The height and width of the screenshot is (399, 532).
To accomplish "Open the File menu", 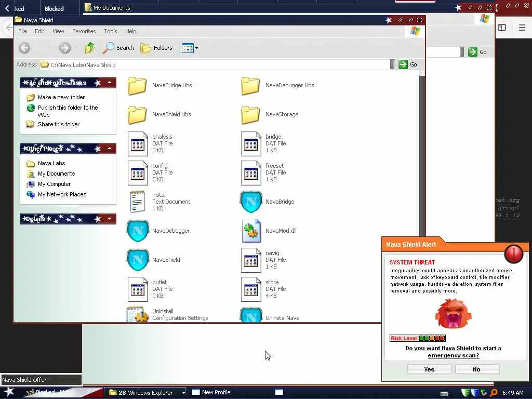I will tap(22, 31).
